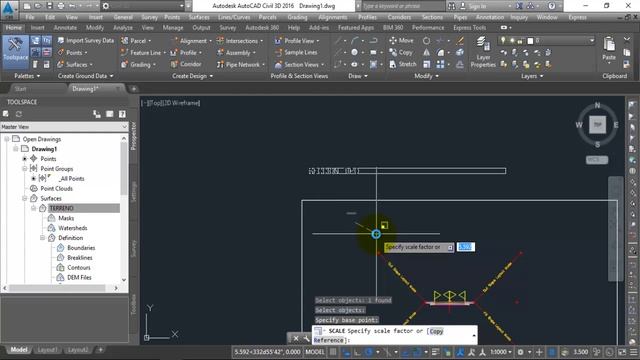Image resolution: width=640 pixels, height=360 pixels.
Task: Open Layer Properties manager
Action: [483, 52]
